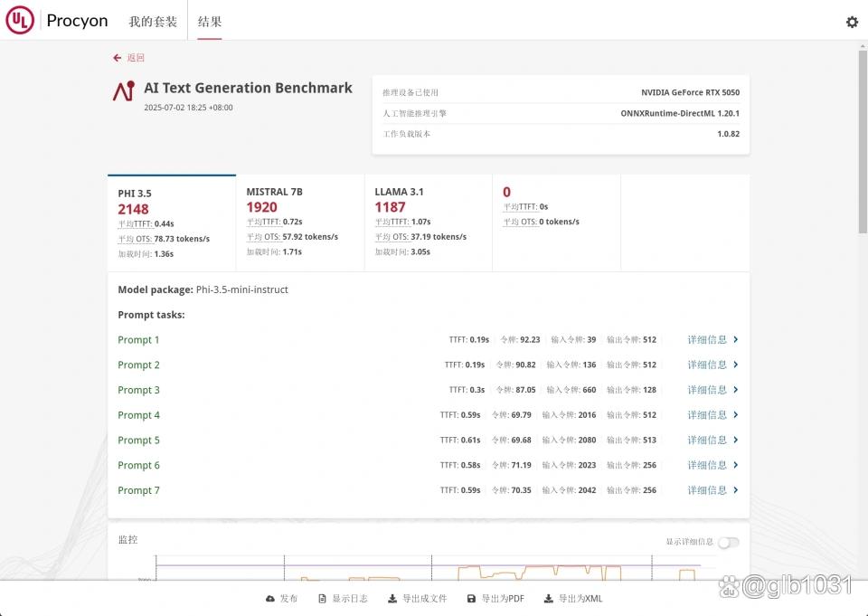Open the settings gear icon
Screen dimensions: 868x616
point(852,22)
